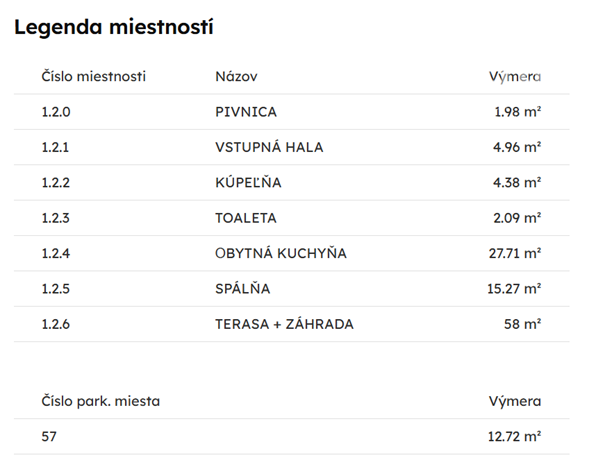Screen dimensions: 605x469
Task: Click room number 1.2.0
Action: coord(56,112)
